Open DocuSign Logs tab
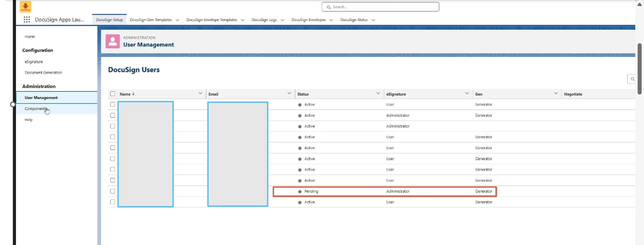The width and height of the screenshot is (644, 245). coord(264,20)
